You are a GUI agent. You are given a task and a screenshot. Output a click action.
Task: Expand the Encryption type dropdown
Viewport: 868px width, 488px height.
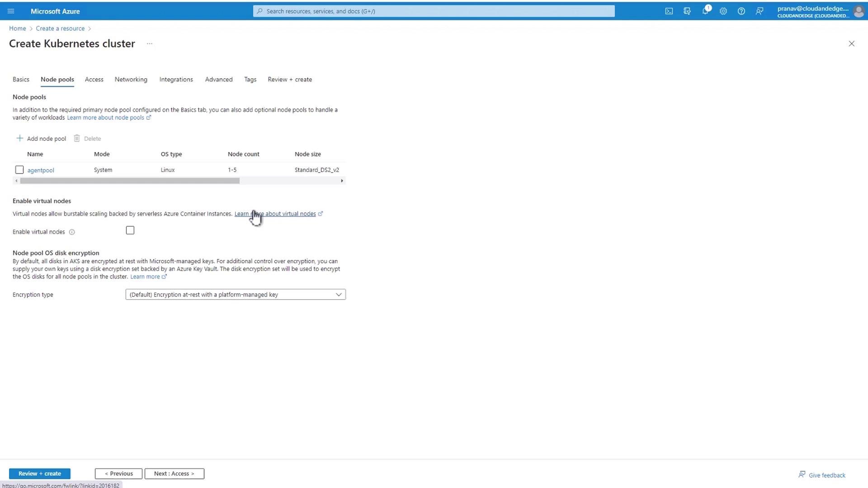click(236, 295)
